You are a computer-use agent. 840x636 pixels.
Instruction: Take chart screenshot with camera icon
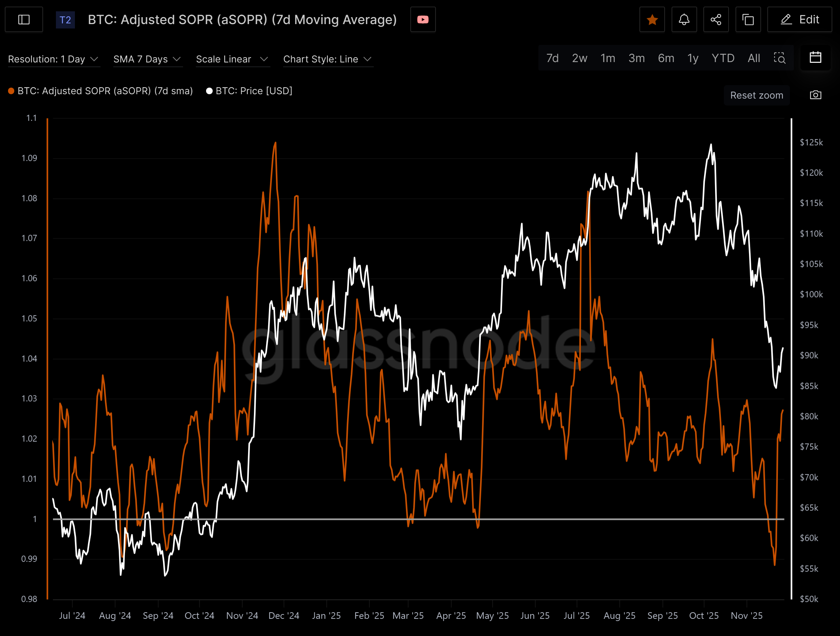click(x=815, y=95)
